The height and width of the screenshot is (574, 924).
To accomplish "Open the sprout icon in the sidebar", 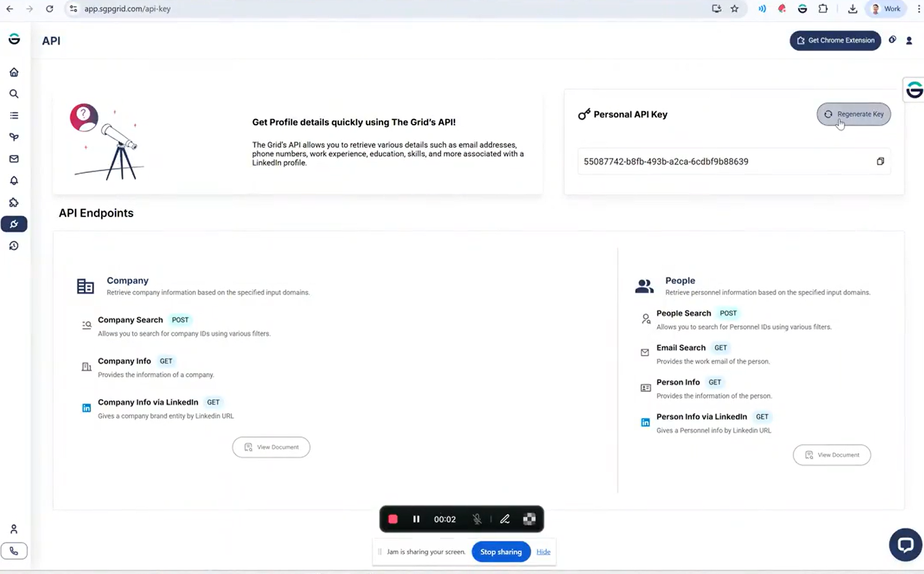I will pyautogui.click(x=14, y=137).
